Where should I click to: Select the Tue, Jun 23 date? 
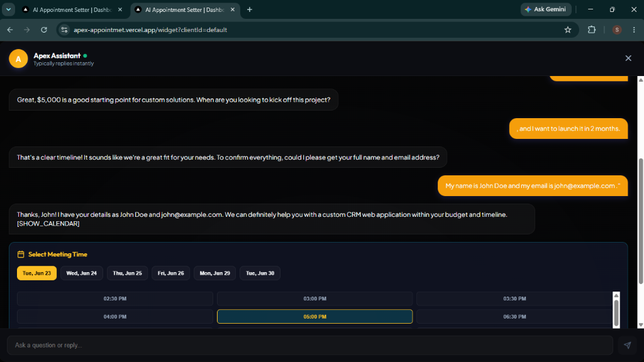[x=36, y=273]
